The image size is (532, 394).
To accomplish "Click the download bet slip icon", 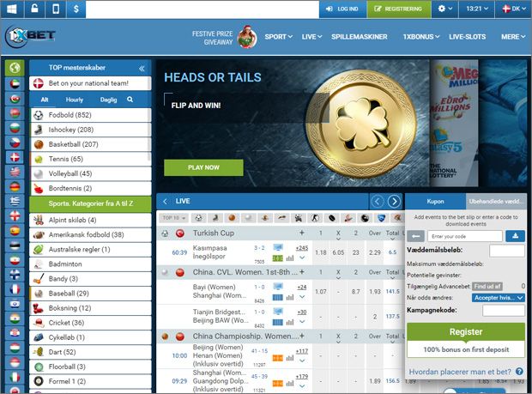I will point(515,235).
